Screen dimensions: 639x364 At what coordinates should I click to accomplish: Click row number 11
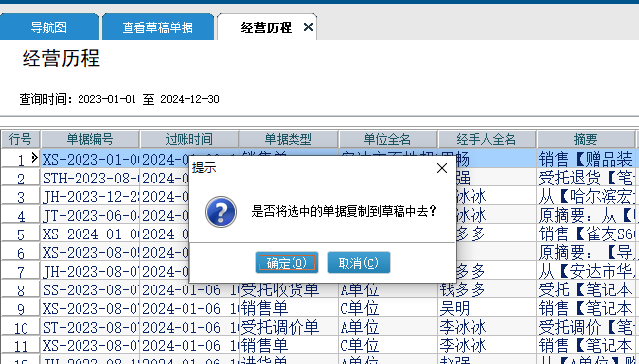(x=21, y=345)
